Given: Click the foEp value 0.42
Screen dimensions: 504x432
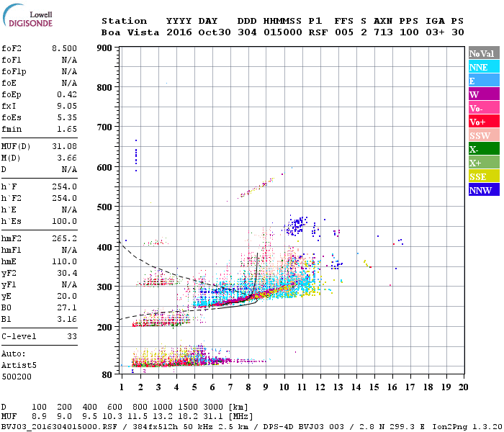Looking at the screenshot, I should tap(67, 94).
